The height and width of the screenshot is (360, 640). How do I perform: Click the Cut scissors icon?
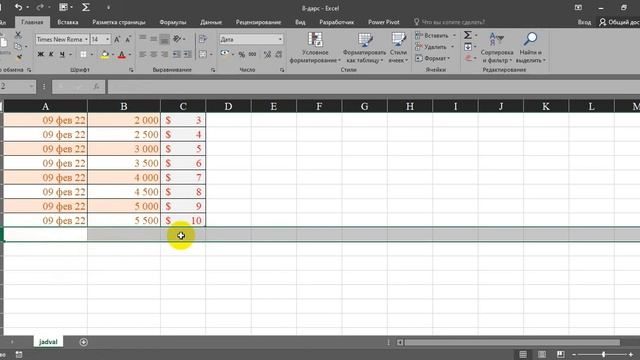[x=18, y=36]
